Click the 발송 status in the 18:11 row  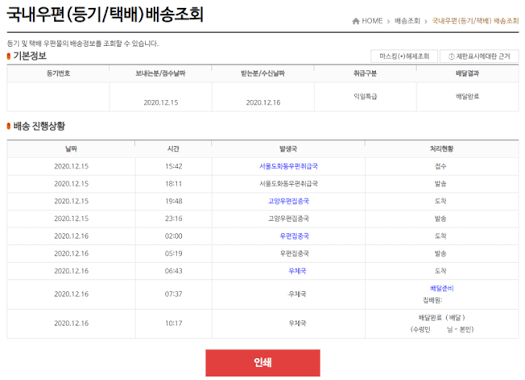[441, 184]
